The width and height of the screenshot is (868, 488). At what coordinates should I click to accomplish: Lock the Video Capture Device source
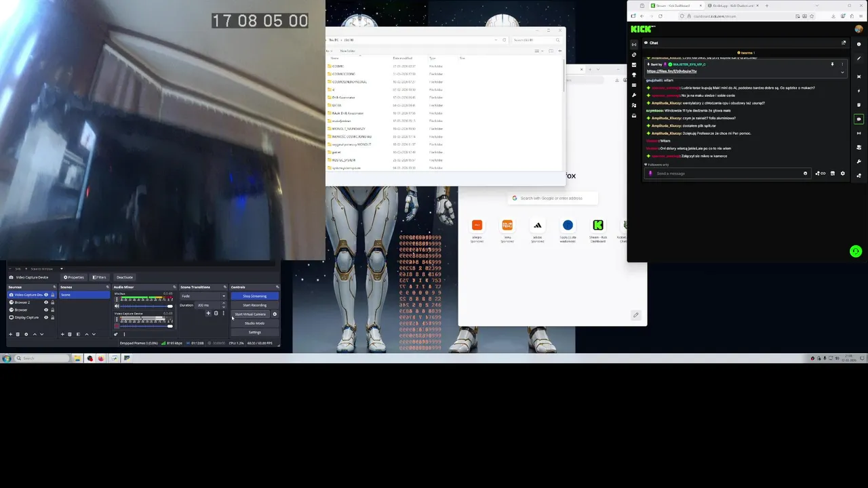[52, 295]
